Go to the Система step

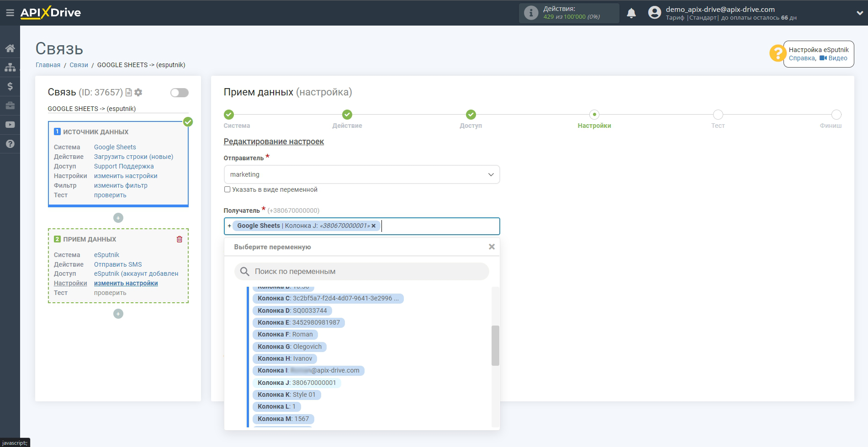[x=229, y=115]
